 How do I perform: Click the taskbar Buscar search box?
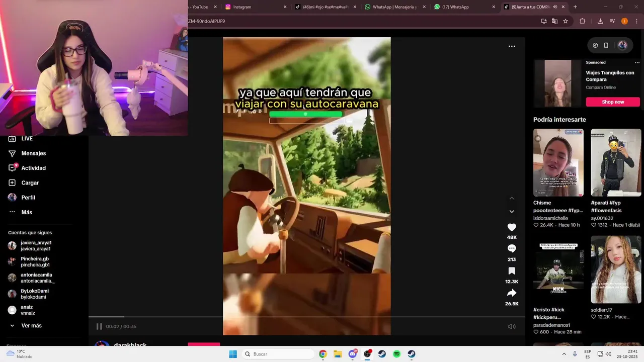(277, 354)
